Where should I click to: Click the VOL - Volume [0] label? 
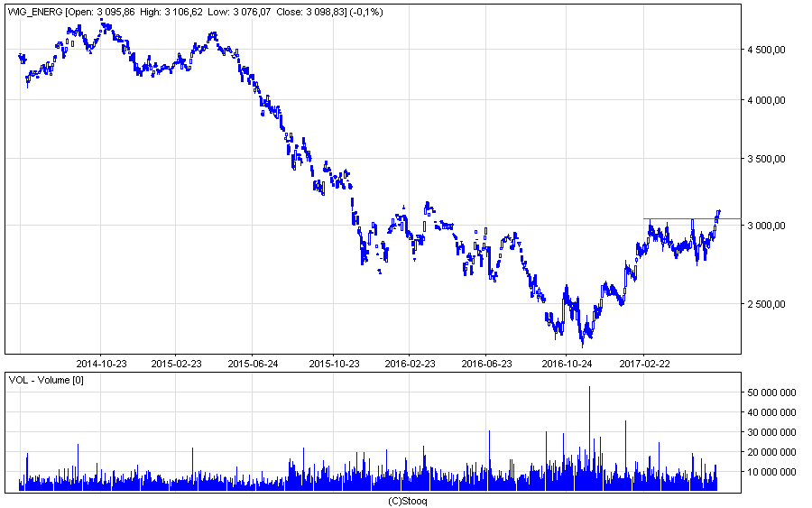point(46,380)
